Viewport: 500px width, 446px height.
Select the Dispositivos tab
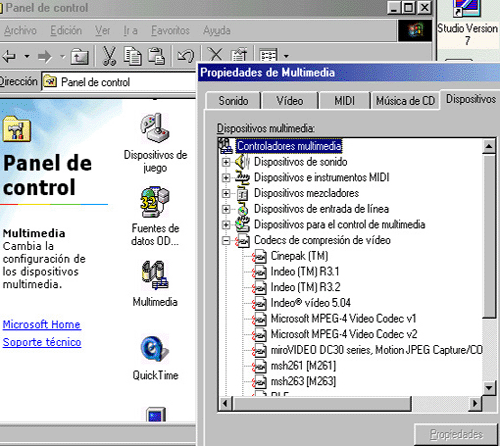[471, 99]
